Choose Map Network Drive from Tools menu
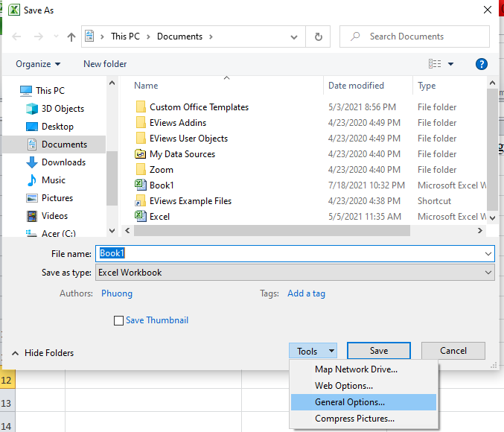This screenshot has height=432, width=504. 363,369
